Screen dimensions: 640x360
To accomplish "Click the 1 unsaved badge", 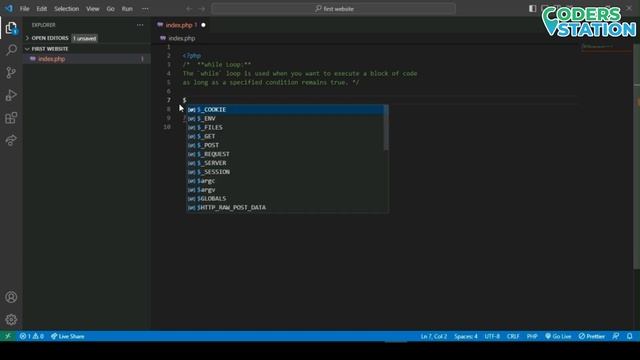I will click(x=85, y=38).
